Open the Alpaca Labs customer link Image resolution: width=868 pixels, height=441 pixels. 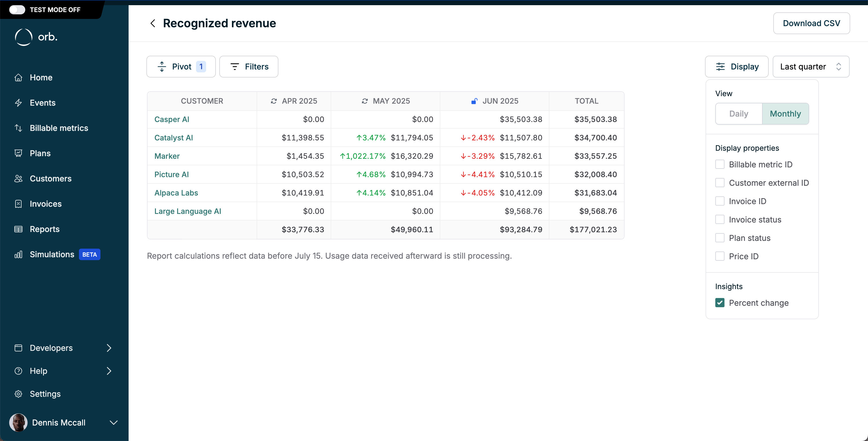176,193
